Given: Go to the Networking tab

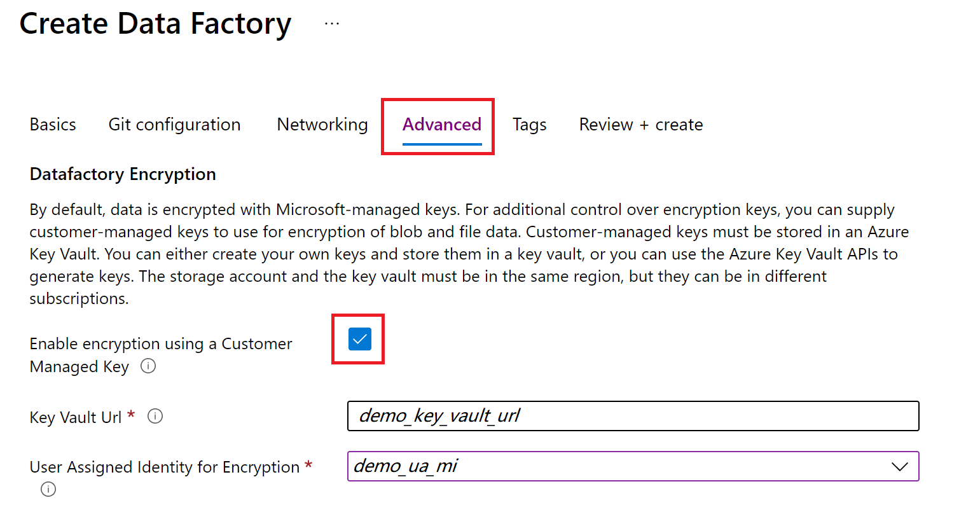Looking at the screenshot, I should [x=322, y=125].
